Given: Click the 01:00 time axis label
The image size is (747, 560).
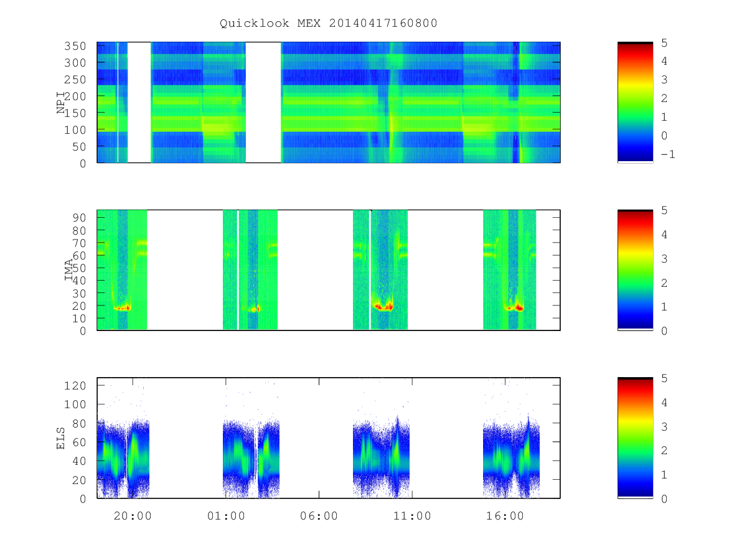Looking at the screenshot, I should (225, 516).
